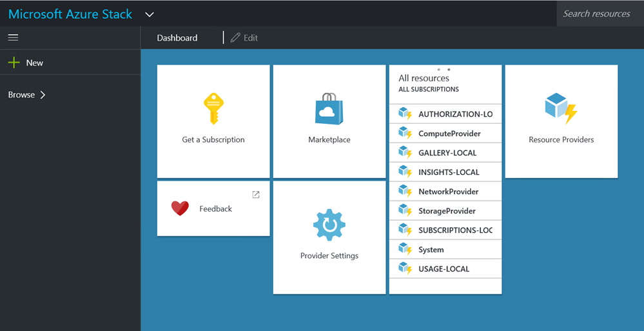The height and width of the screenshot is (331, 644).
Task: Select NetworkProvider resource name
Action: [x=449, y=192]
